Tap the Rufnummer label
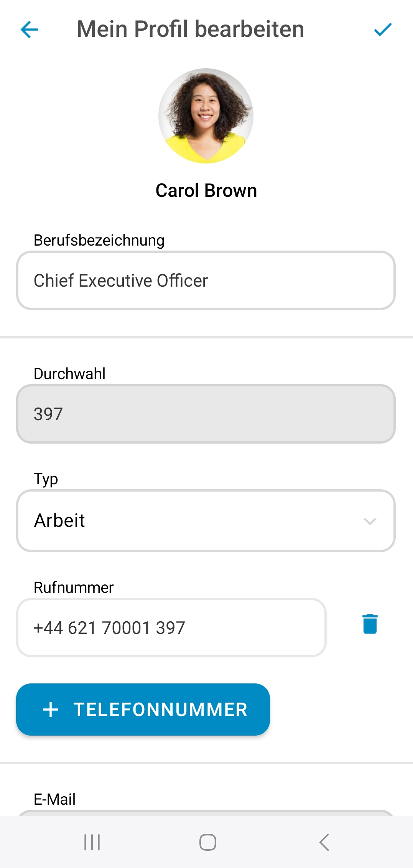 pyautogui.click(x=74, y=587)
